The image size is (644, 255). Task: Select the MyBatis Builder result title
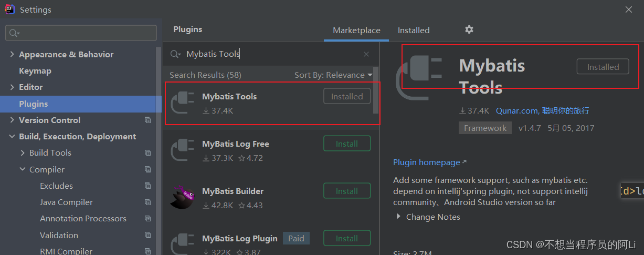click(x=233, y=191)
